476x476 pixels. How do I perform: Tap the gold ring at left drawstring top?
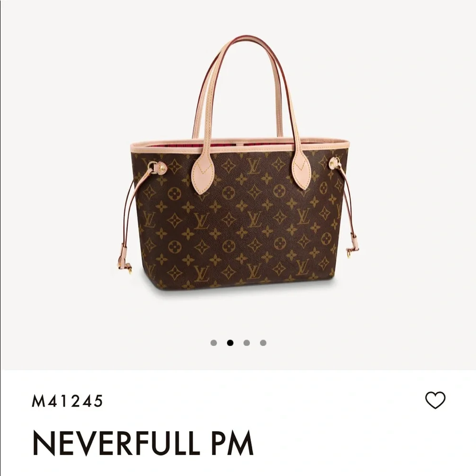[152, 166]
